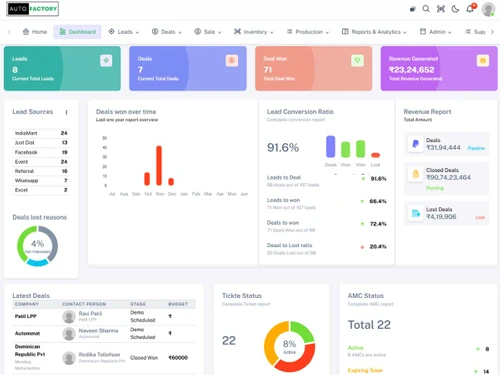Toggle dark mode moon icon

(455, 9)
